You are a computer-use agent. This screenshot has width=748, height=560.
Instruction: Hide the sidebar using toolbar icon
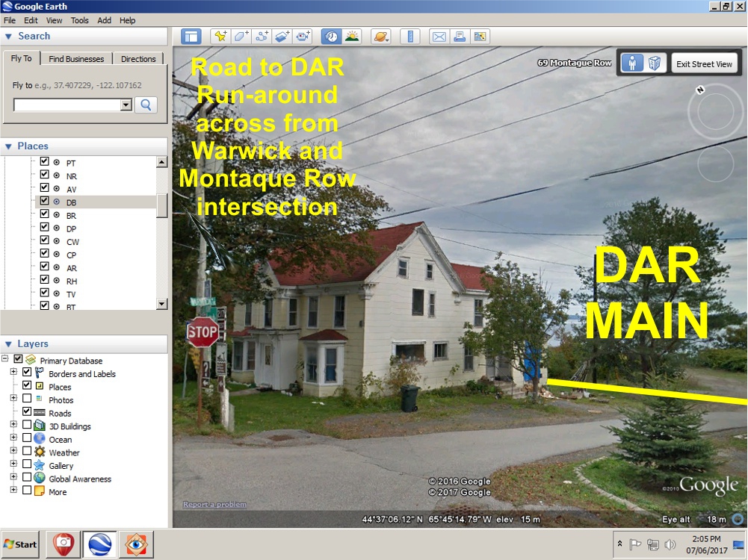(x=191, y=36)
